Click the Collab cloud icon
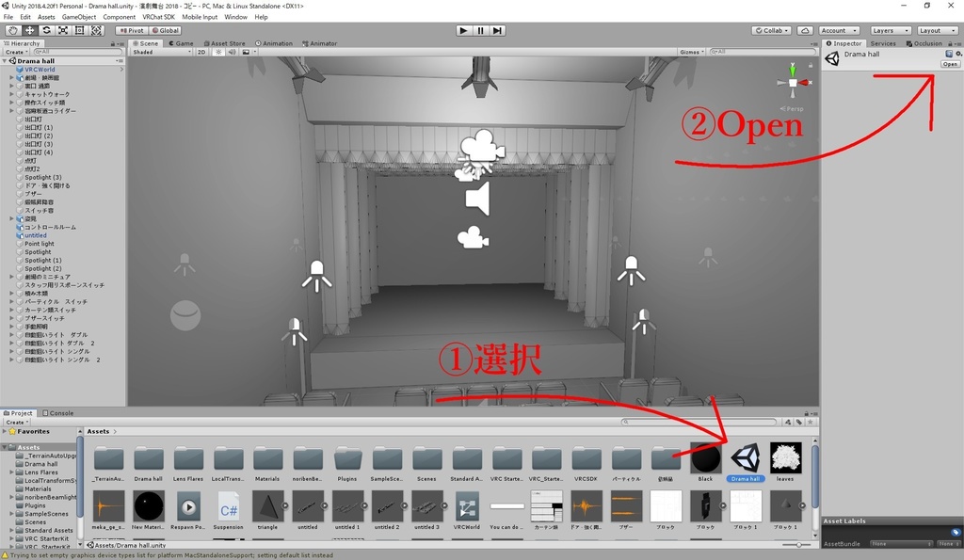 pos(805,30)
